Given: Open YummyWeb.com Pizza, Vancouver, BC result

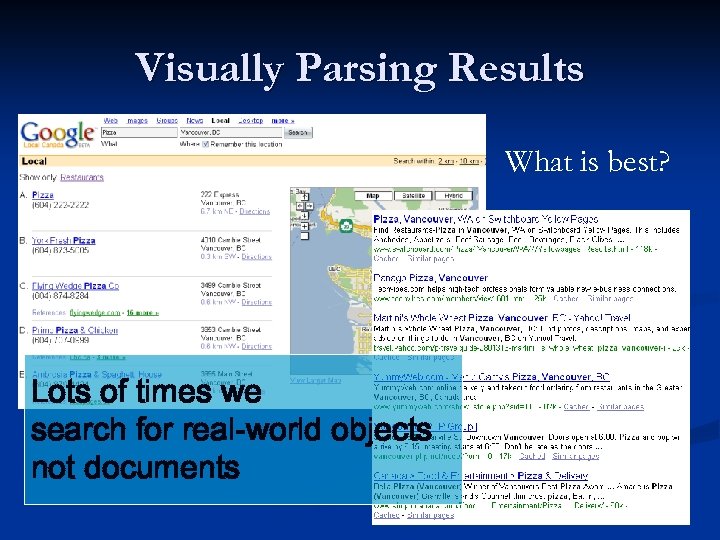Looking at the screenshot, I should (491, 377).
